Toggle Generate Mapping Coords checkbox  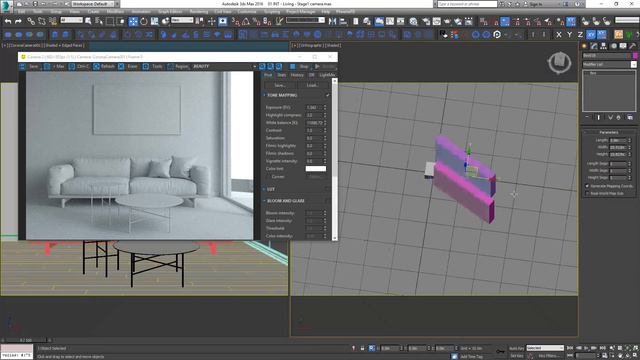click(587, 186)
